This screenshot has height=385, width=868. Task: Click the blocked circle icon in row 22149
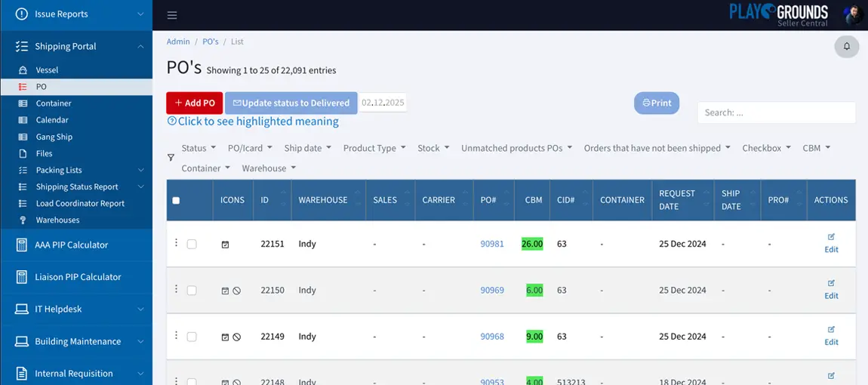tap(237, 337)
